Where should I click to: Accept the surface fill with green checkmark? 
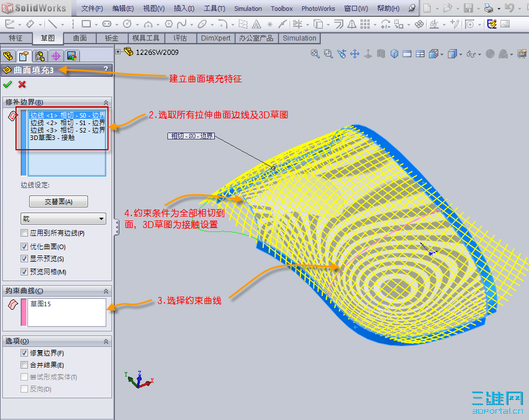pyautogui.click(x=7, y=85)
